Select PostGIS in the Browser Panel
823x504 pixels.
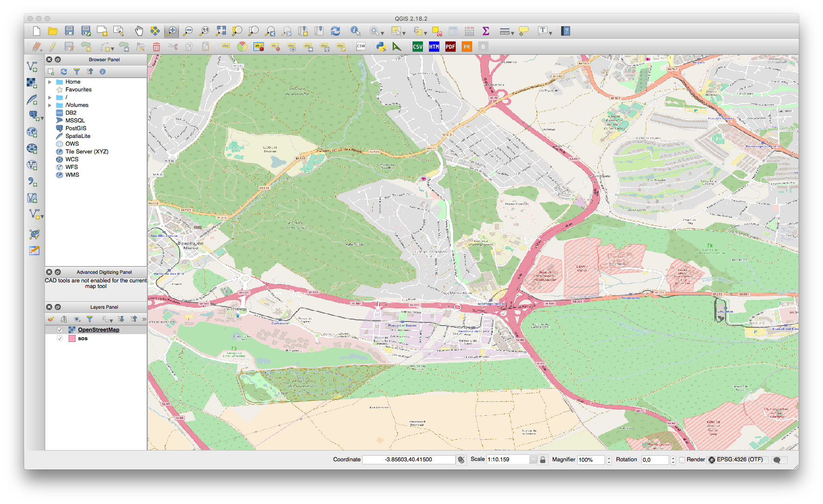pyautogui.click(x=75, y=128)
